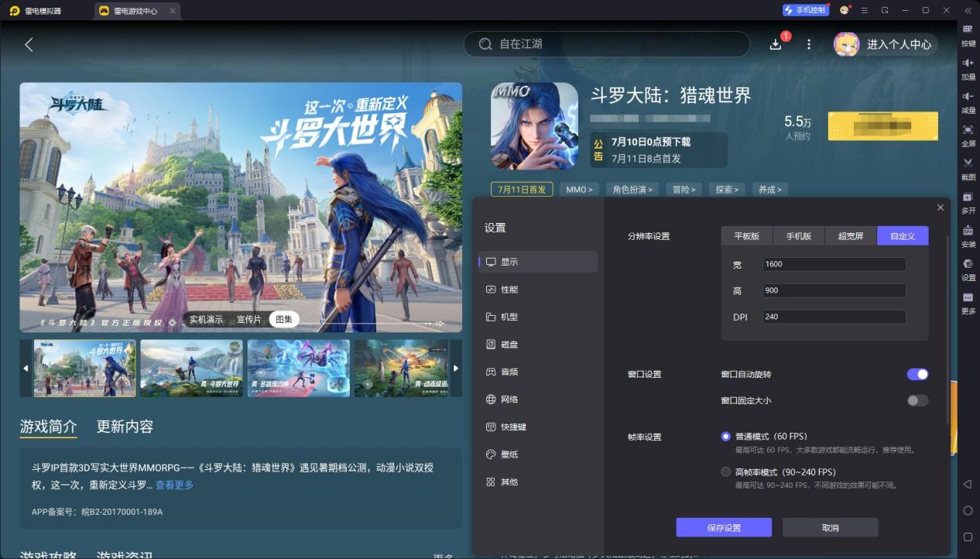Click the 宽 width input field
This screenshot has height=559, width=980.
[x=834, y=264]
